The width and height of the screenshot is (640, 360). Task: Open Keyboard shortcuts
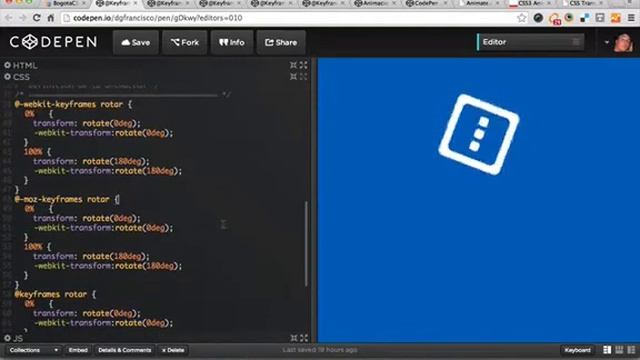pyautogui.click(x=577, y=350)
